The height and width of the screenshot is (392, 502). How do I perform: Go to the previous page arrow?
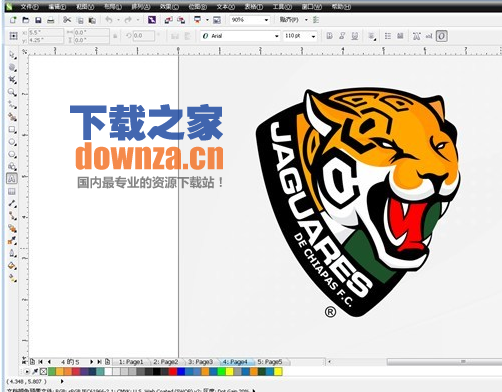coord(49,362)
